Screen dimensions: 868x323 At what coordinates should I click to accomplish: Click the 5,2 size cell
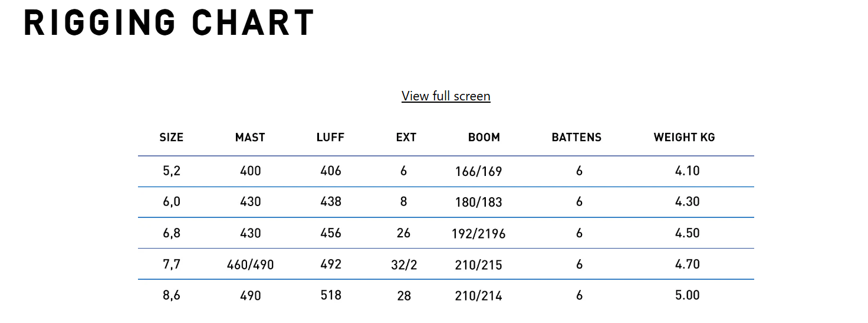click(x=172, y=171)
